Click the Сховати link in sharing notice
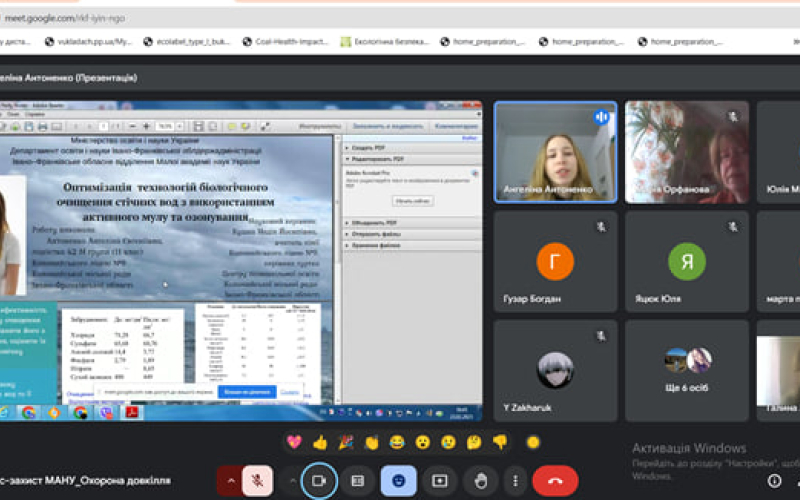The image size is (800, 500). pyautogui.click(x=289, y=392)
